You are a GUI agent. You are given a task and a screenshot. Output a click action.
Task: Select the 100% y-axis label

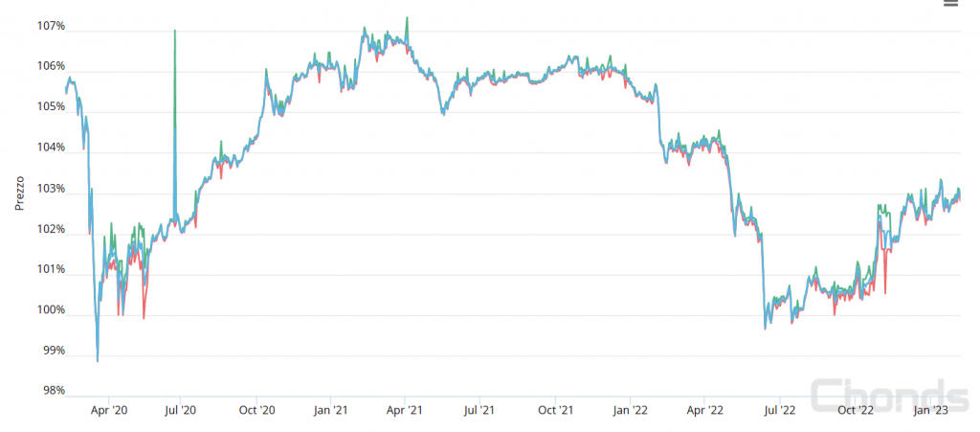click(x=51, y=310)
